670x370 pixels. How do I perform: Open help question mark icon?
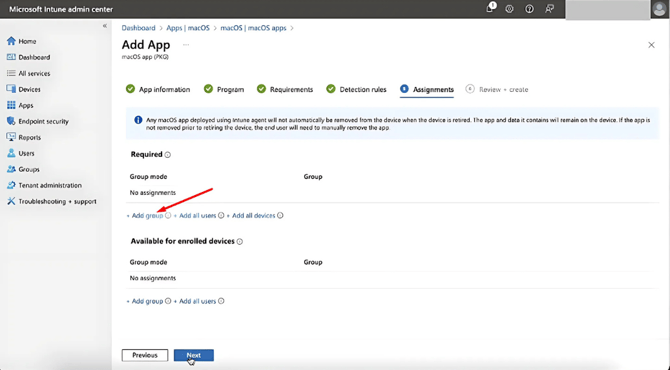[529, 9]
